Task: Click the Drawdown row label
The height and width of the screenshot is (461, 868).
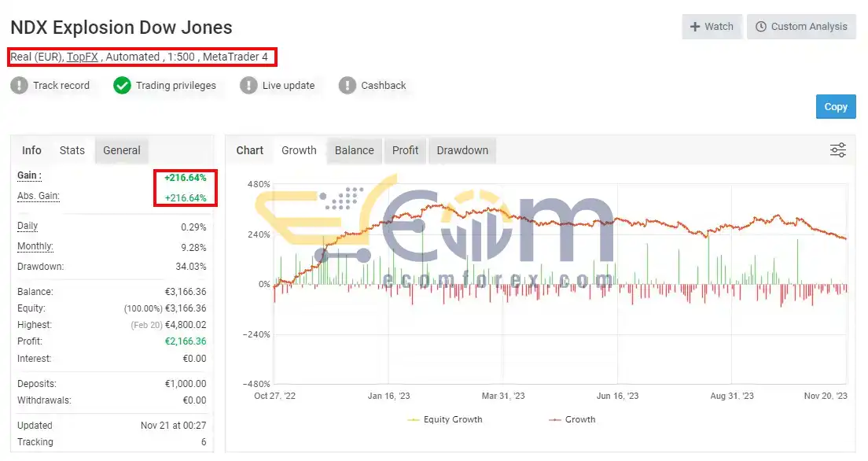Action: click(40, 267)
